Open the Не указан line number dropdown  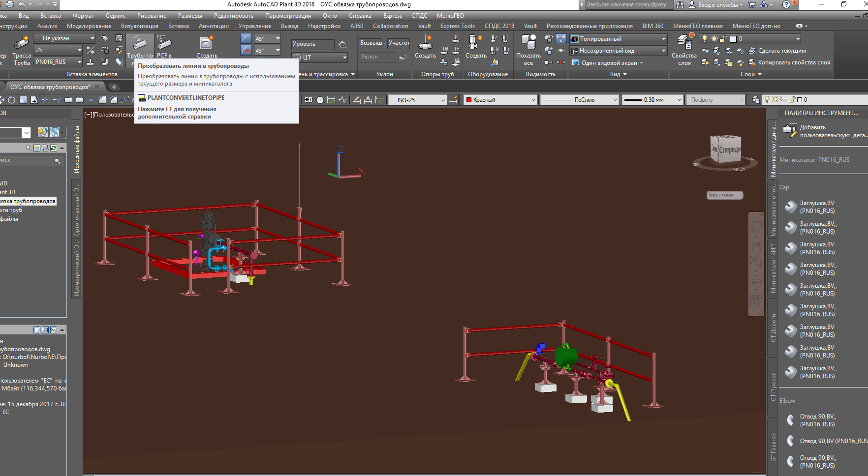64,38
